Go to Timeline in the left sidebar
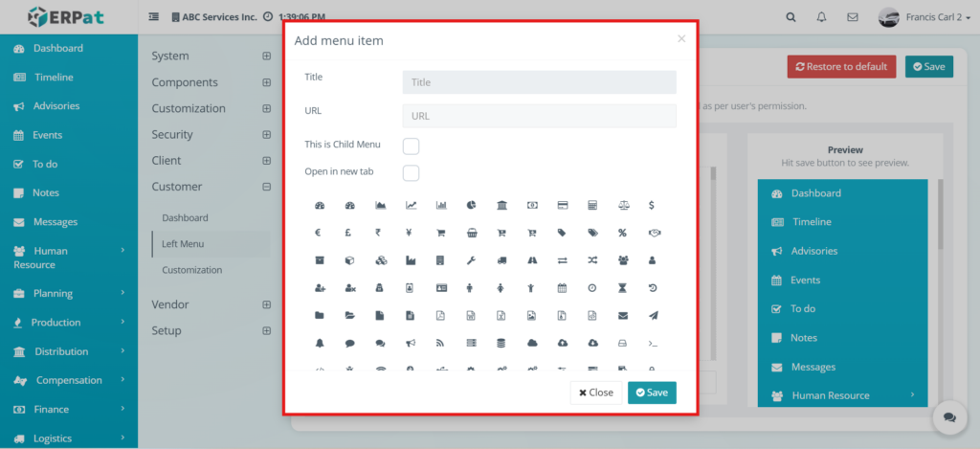 [x=54, y=78]
